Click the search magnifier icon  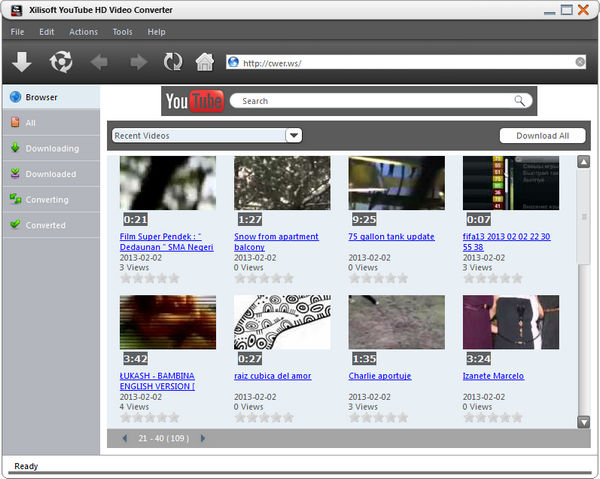pyautogui.click(x=519, y=101)
